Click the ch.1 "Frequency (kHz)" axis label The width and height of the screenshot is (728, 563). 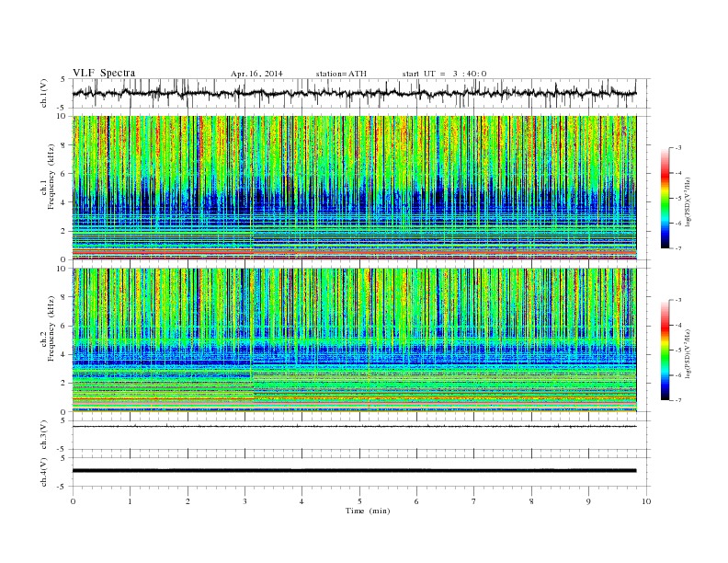click(x=51, y=177)
